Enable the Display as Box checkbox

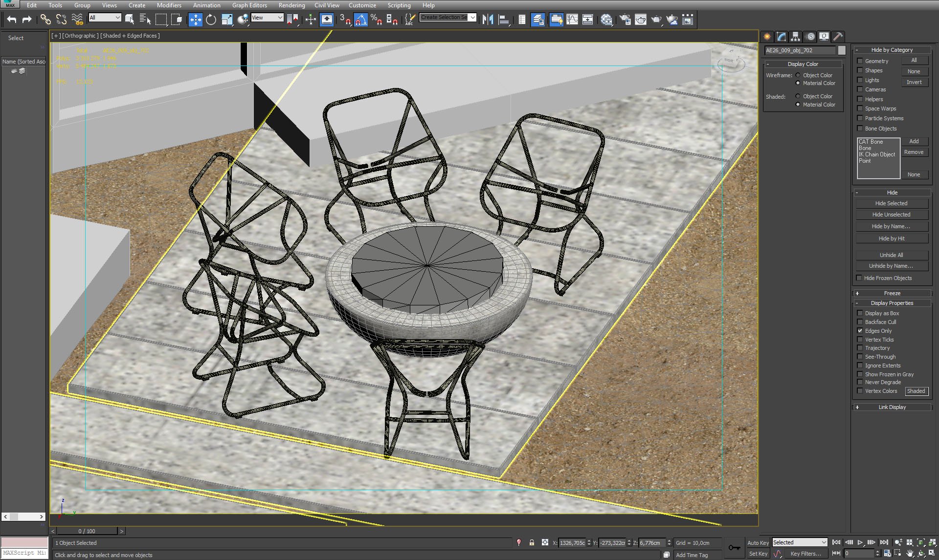[860, 313]
